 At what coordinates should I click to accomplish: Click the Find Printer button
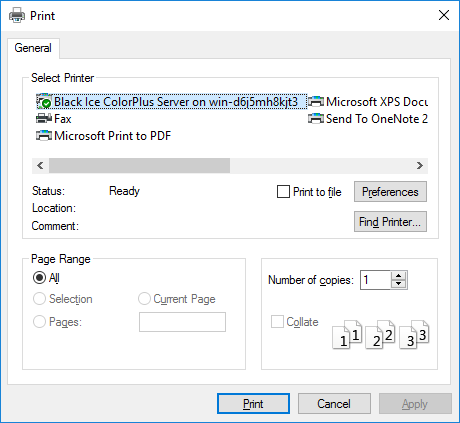pos(390,222)
